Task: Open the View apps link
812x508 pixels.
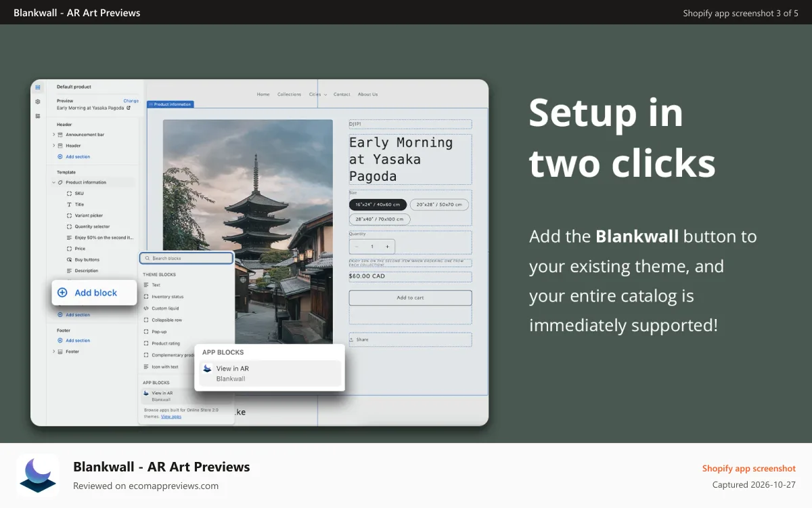Action: coord(171,417)
